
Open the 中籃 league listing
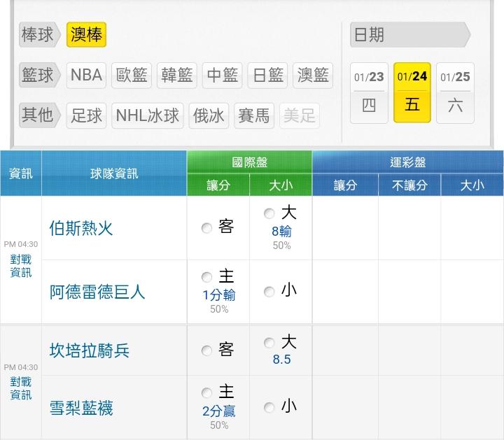pyautogui.click(x=223, y=76)
